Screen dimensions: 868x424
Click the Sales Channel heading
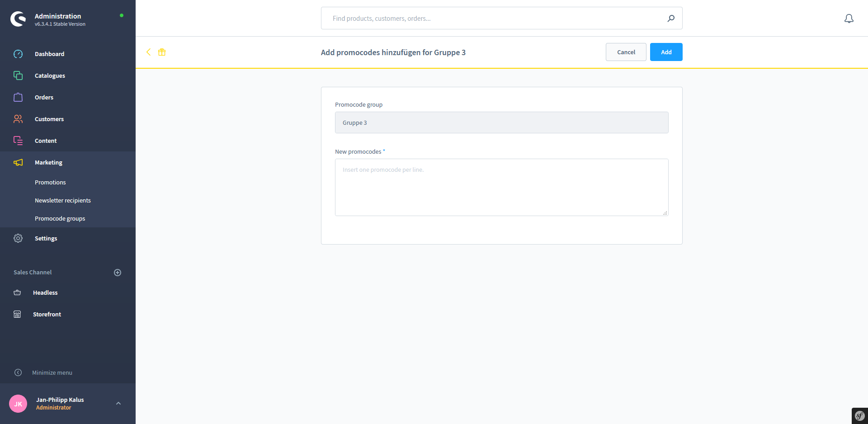(33, 272)
